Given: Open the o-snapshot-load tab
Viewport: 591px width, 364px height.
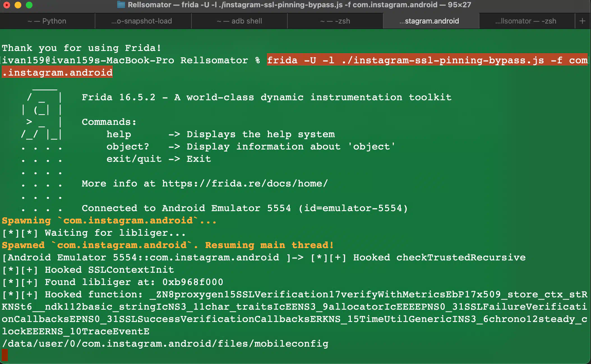Looking at the screenshot, I should point(143,21).
